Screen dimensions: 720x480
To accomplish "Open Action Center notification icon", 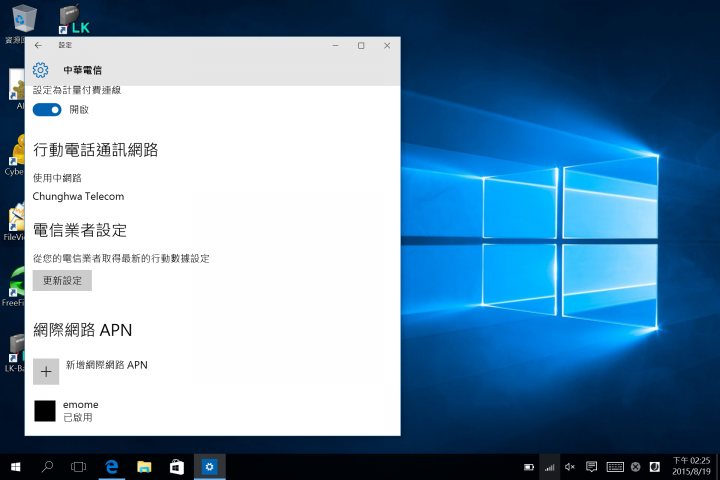I will (x=591, y=467).
